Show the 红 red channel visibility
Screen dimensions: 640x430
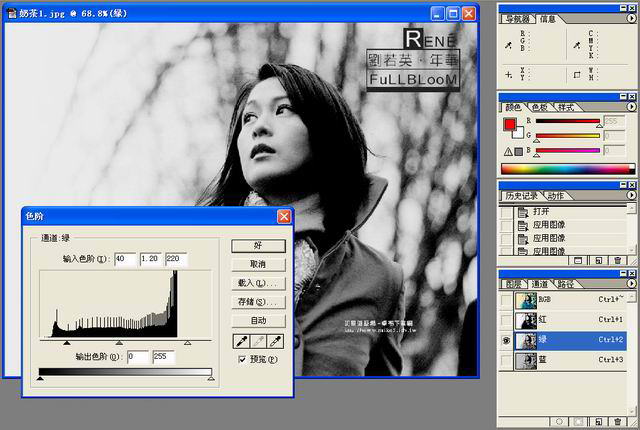[506, 319]
